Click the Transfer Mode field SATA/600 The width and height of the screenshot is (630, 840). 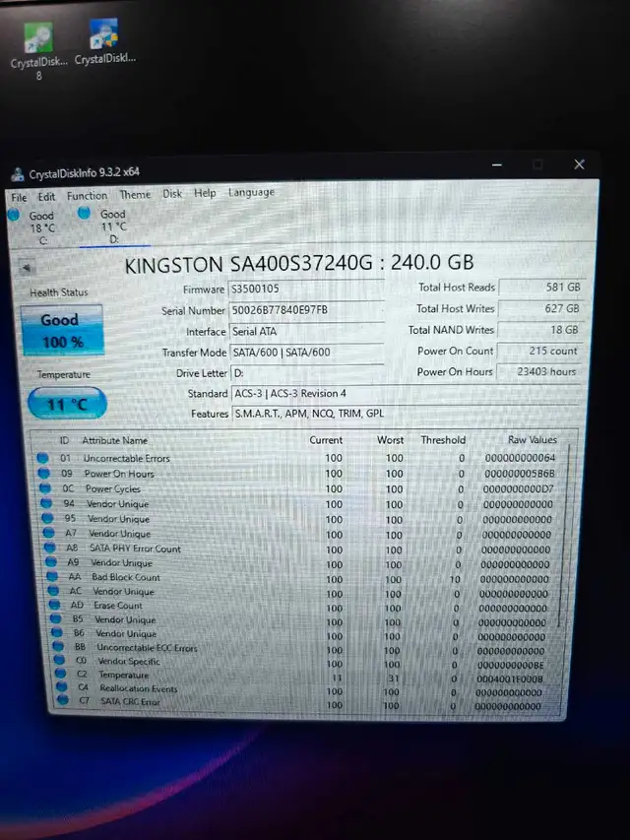click(x=307, y=352)
